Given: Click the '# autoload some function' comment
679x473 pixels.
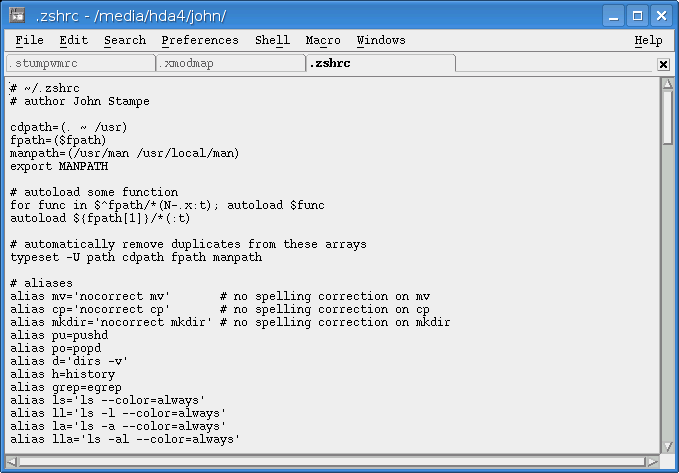Looking at the screenshot, I should tap(94, 192).
